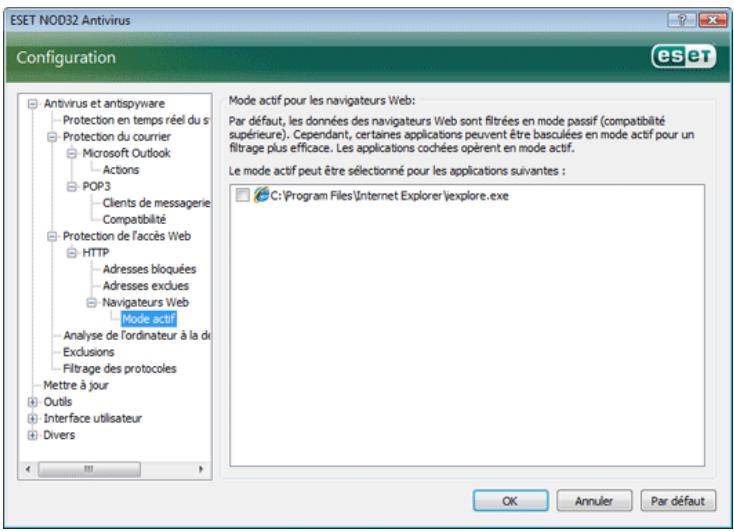Restore settings with Par défaut button

(678, 501)
